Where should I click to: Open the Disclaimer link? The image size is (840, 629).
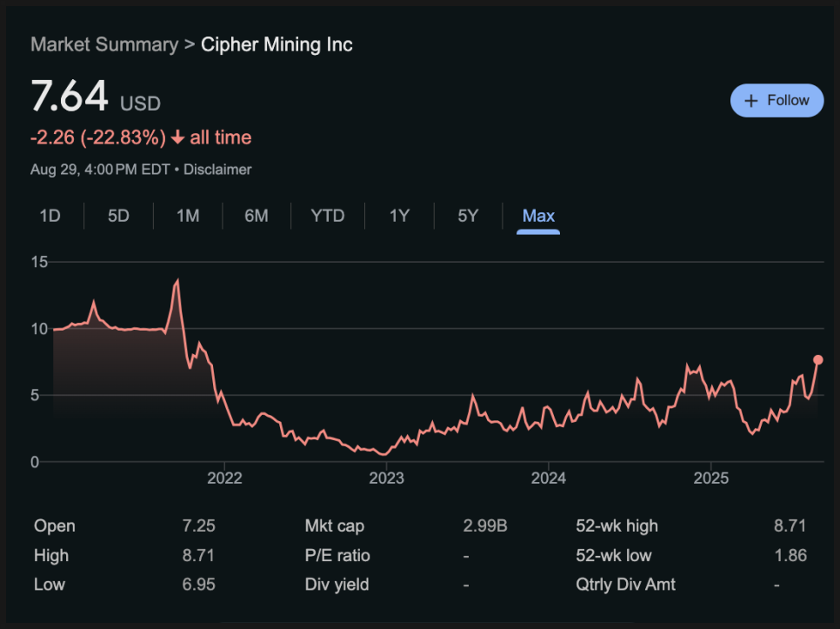217,170
